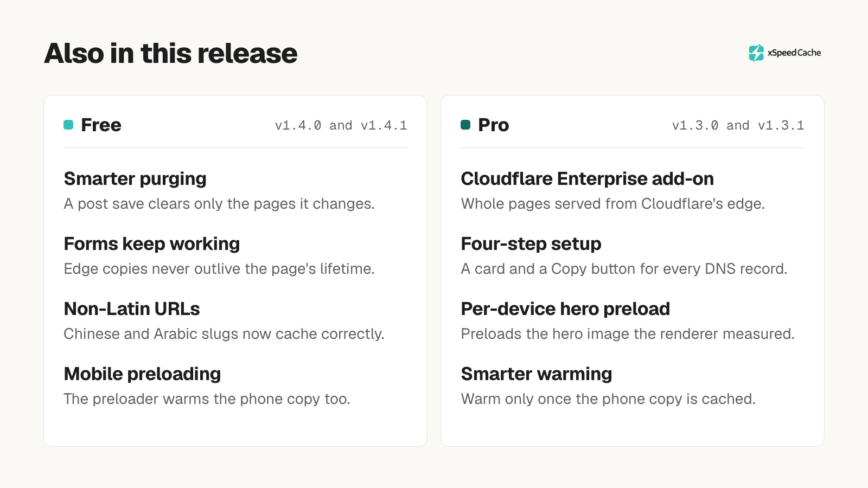Click the 'Also in this release' heading
The width and height of the screenshot is (868, 488).
[x=171, y=53]
